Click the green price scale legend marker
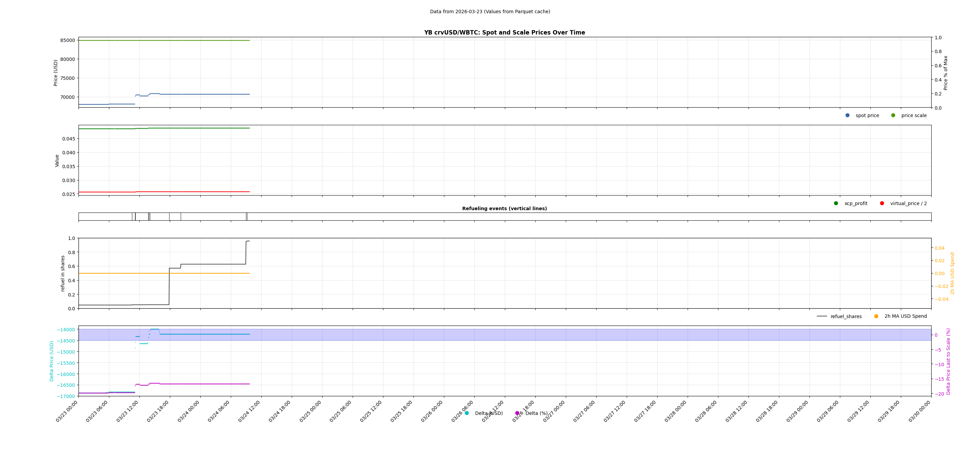This screenshot has width=980, height=466. tap(893, 115)
